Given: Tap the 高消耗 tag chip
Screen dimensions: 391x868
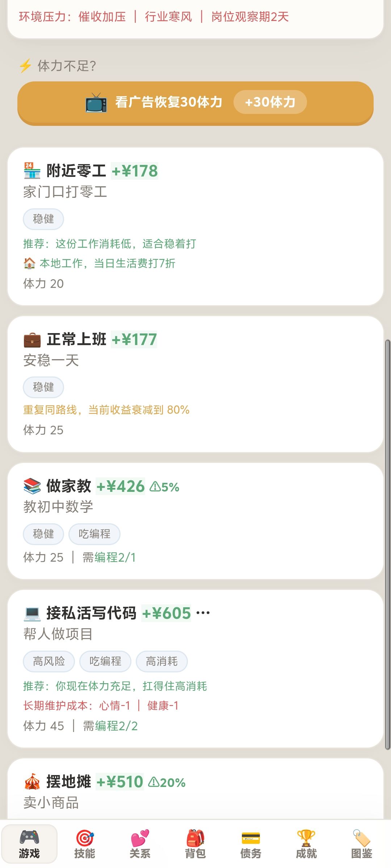Looking at the screenshot, I should (162, 661).
